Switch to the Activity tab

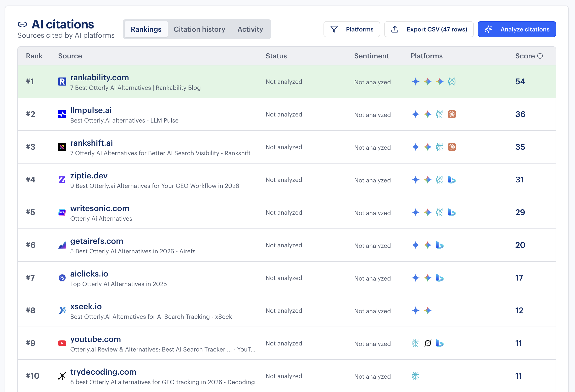pyautogui.click(x=250, y=29)
